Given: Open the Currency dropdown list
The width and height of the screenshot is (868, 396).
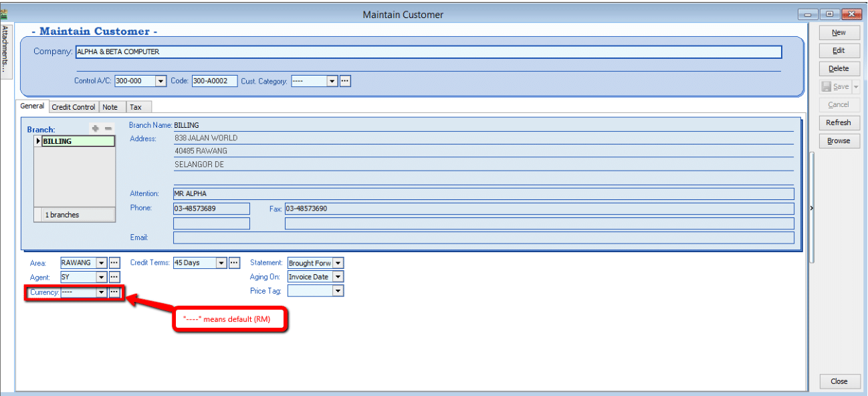Looking at the screenshot, I should pos(102,292).
